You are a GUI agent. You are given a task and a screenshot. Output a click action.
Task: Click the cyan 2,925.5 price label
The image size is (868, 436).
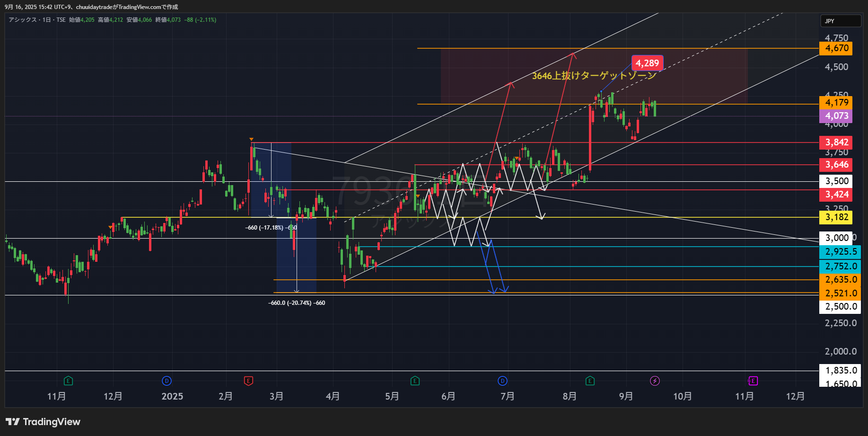(x=840, y=252)
